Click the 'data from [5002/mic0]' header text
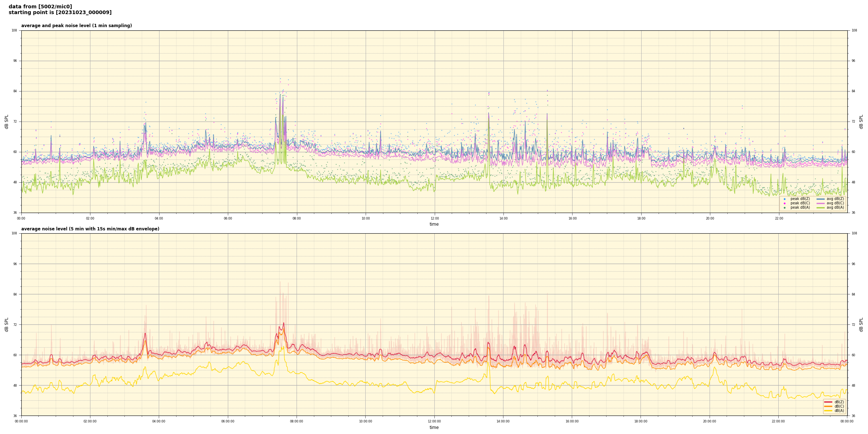This screenshot has width=868, height=434. (x=40, y=7)
